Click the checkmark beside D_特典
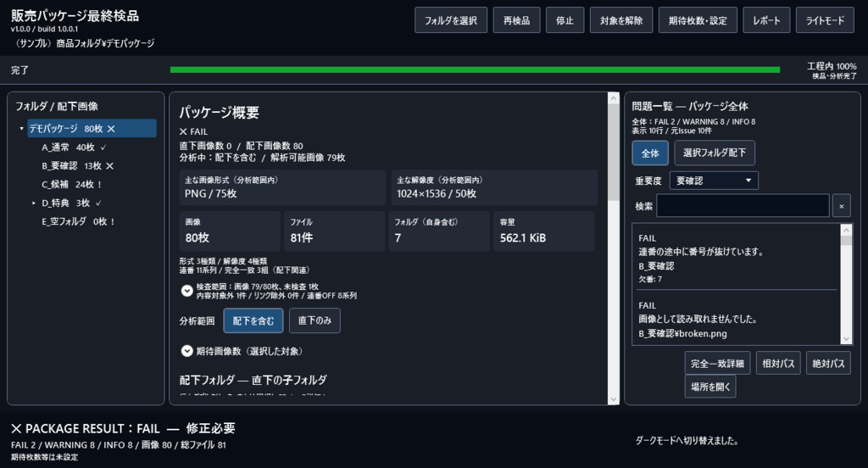Viewport: 868px width, 468px height. pos(98,203)
